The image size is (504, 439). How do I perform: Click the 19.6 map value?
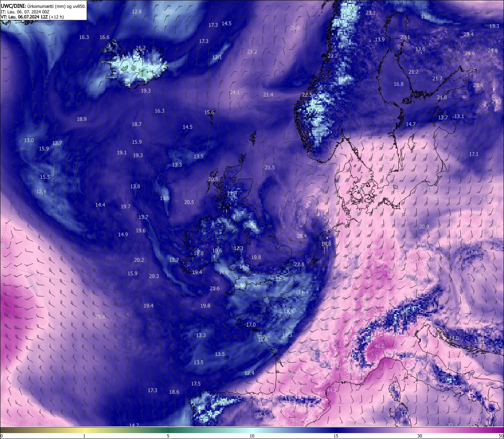click(141, 230)
